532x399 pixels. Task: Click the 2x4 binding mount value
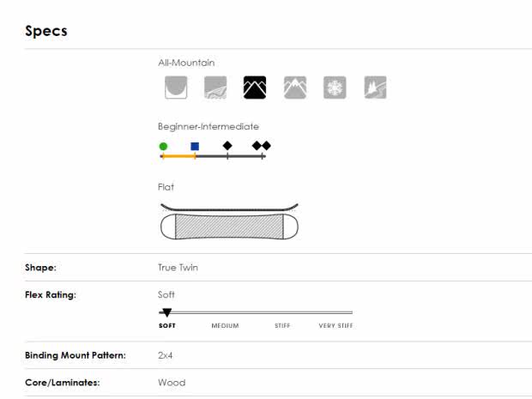166,355
